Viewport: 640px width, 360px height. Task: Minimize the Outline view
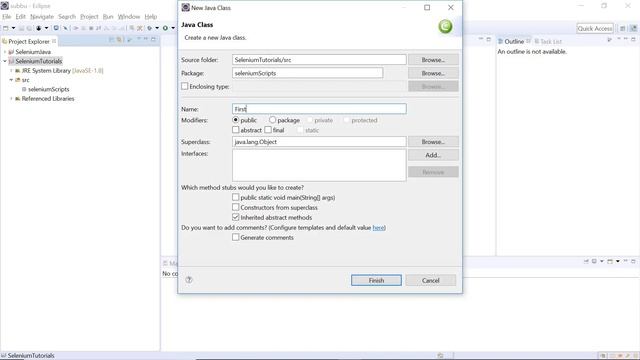[x=626, y=39]
